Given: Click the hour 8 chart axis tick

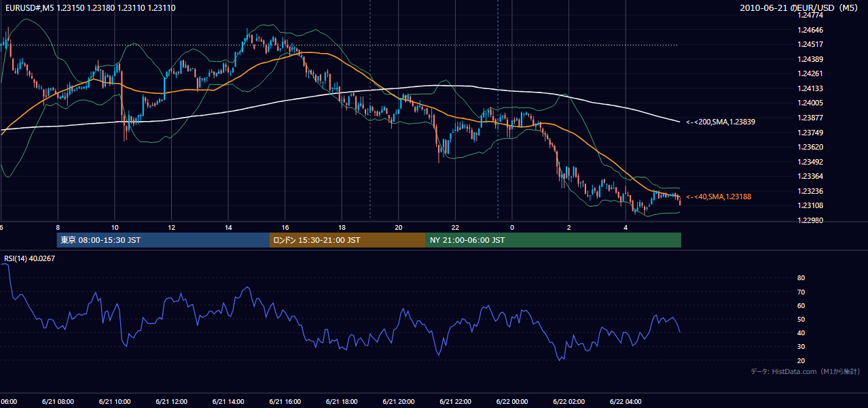Looking at the screenshot, I should [58, 228].
